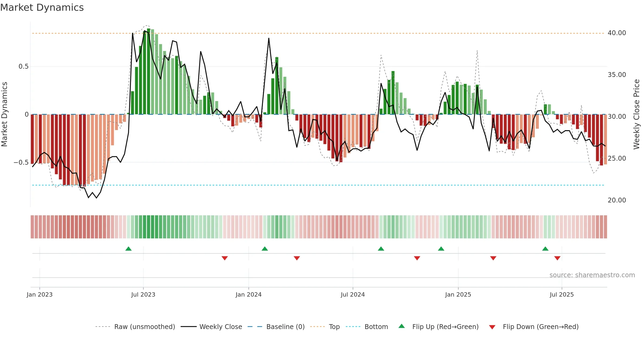Click the Jan 2025 axis label

(x=458, y=294)
